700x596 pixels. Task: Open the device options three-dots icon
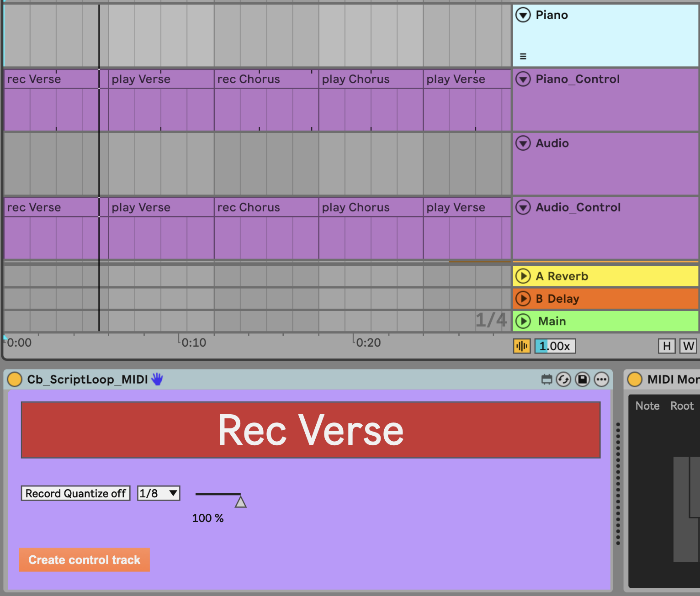601,380
